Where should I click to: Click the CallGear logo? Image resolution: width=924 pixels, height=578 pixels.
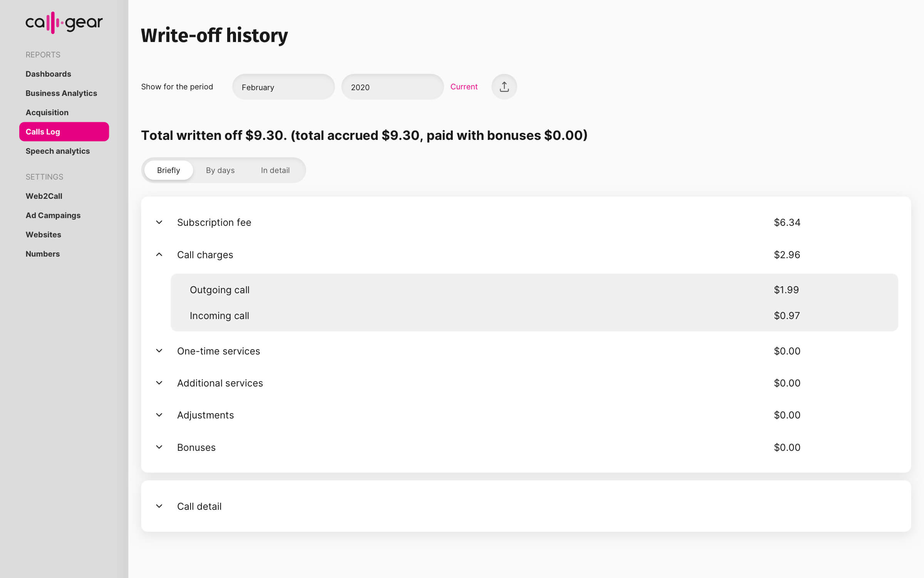pyautogui.click(x=64, y=23)
